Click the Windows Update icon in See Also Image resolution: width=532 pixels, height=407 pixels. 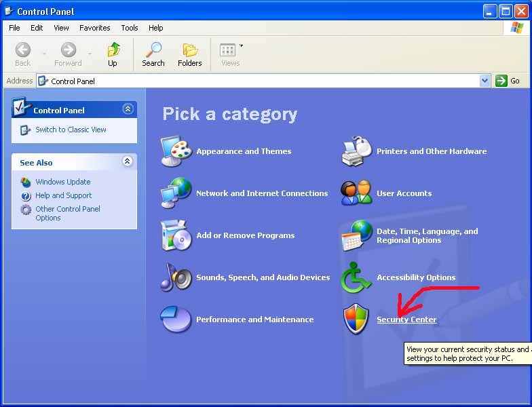26,182
